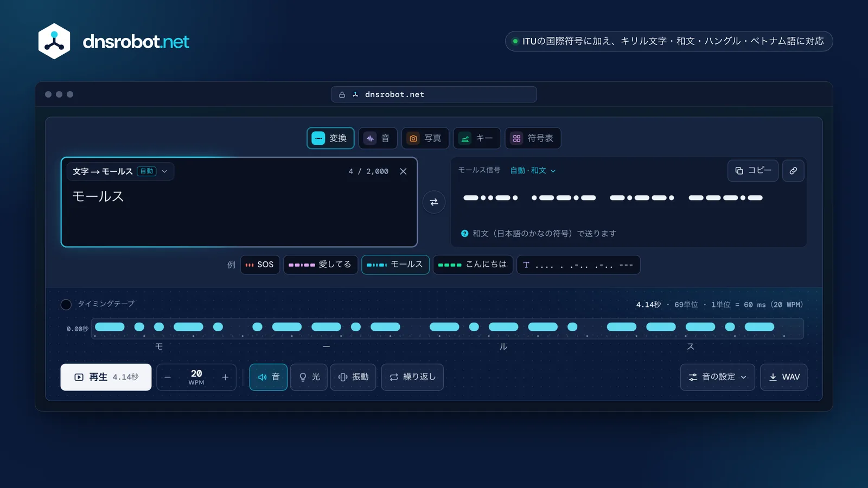Screen dimensions: 868x488
Task: Click the dnsrobot.net hexagon logo icon
Action: [54, 41]
